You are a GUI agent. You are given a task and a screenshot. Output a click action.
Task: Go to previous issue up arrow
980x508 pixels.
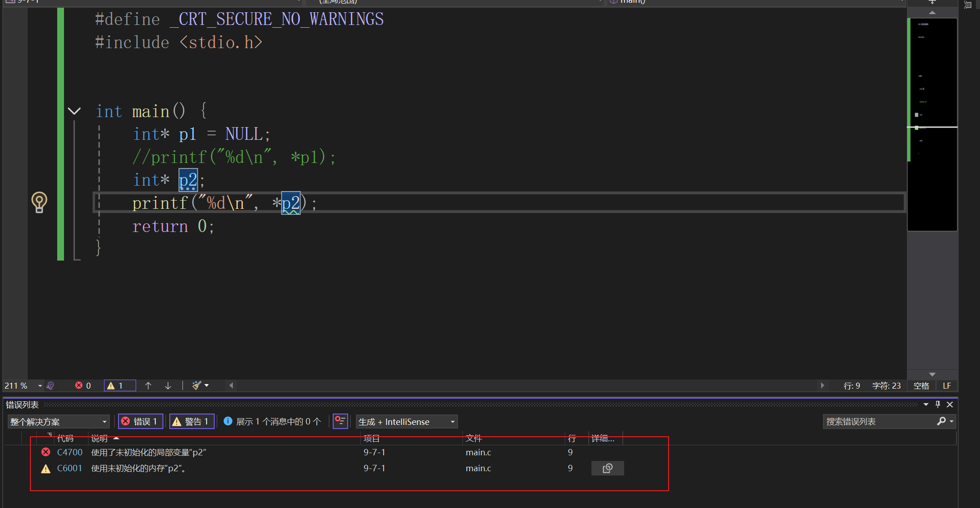pos(148,385)
